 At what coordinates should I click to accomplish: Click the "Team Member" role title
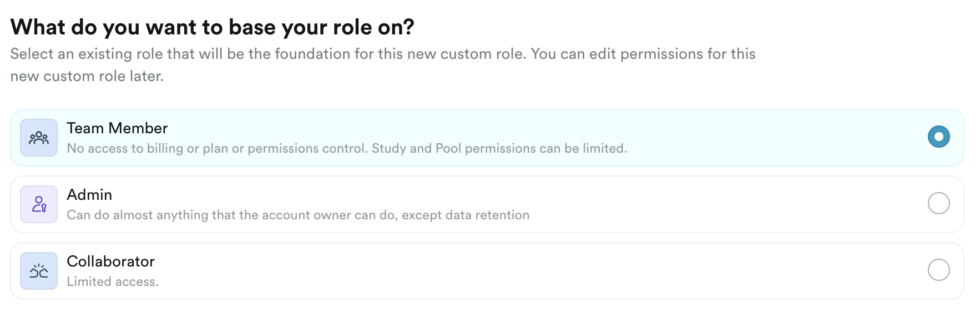[x=117, y=128]
